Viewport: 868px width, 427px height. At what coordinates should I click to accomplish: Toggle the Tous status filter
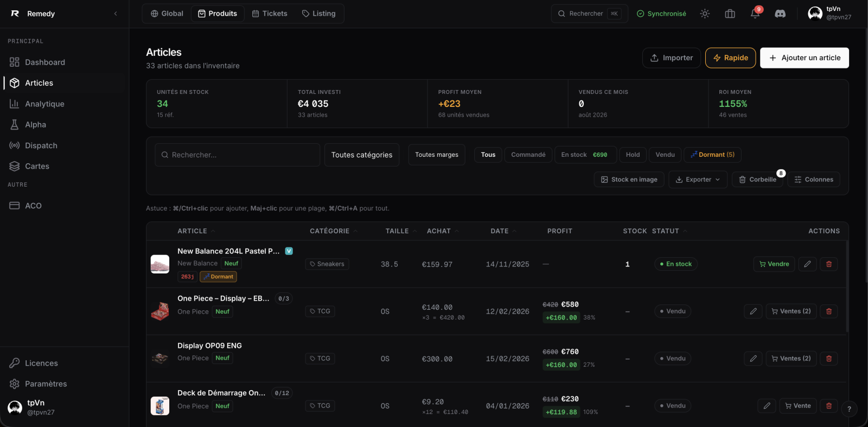pos(488,155)
